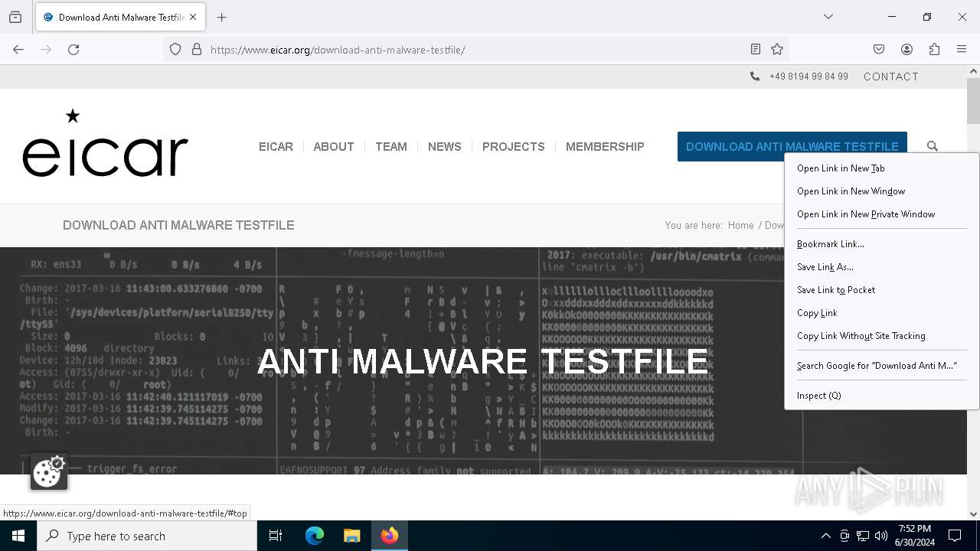Expand the list all tabs chevron
This screenshot has width=980, height=551.
828,17
